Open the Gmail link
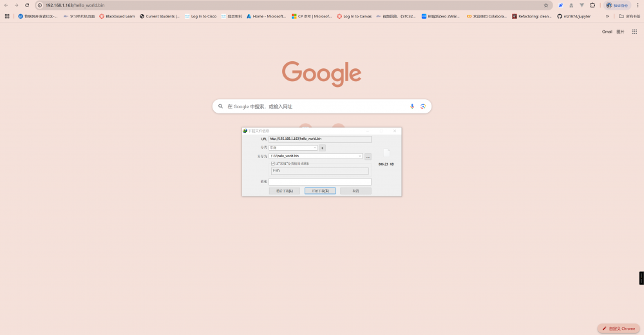Viewport: 644px width, 335px height. click(x=607, y=32)
